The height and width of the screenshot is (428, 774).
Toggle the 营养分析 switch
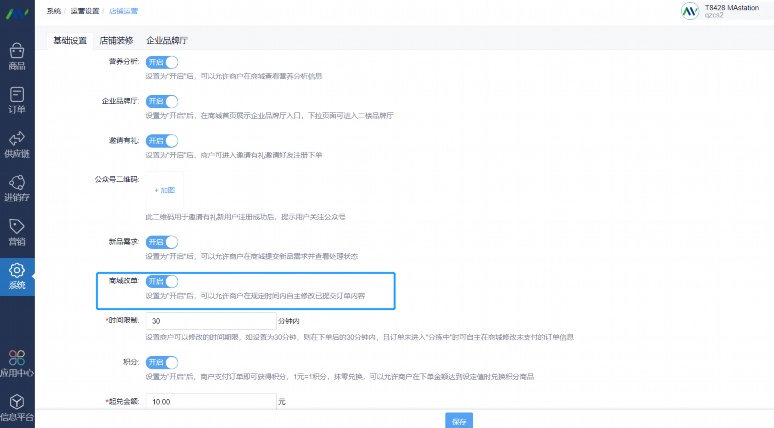tap(162, 62)
